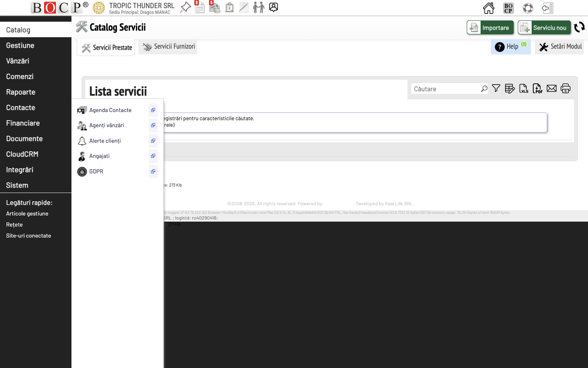Click inside the Căutare search field

445,89
